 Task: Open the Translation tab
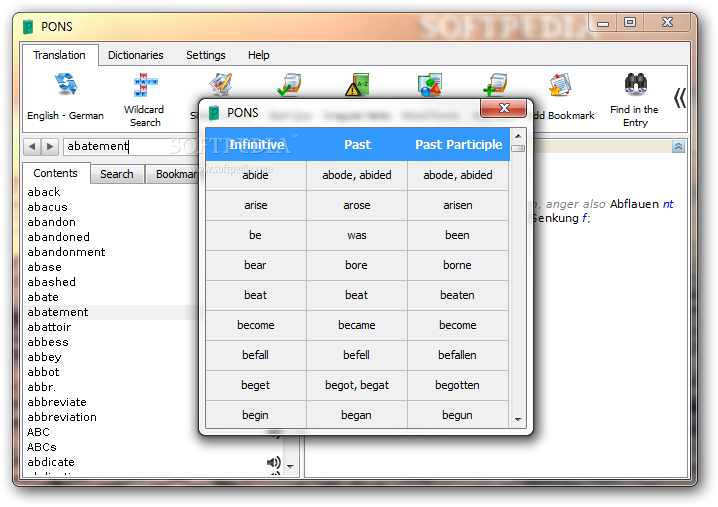tap(59, 55)
